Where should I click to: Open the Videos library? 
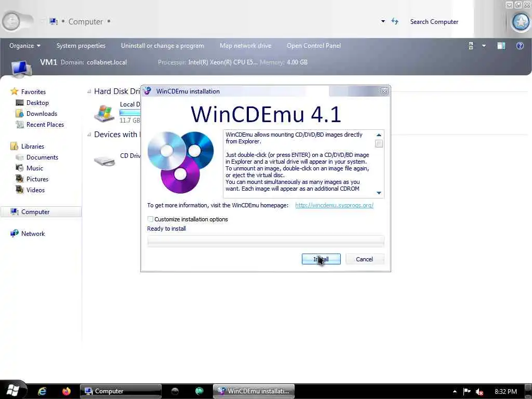[35, 190]
